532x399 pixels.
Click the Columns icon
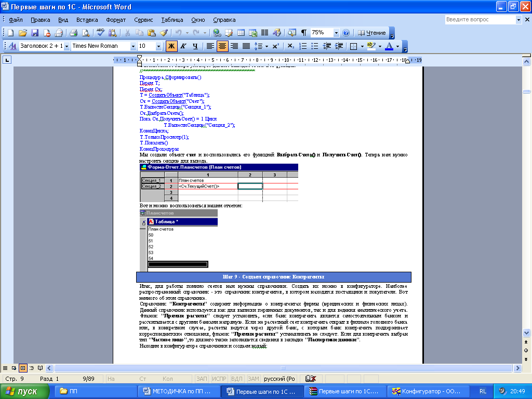[x=264, y=33]
